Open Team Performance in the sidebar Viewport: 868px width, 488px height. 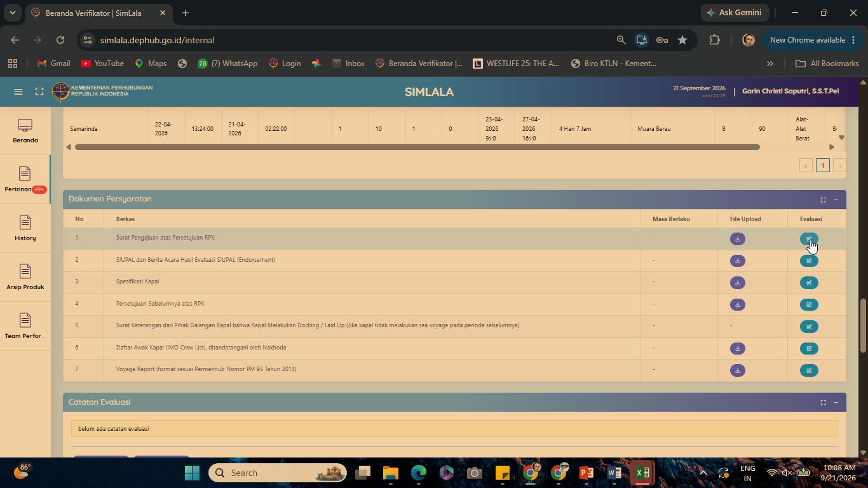[25, 327]
